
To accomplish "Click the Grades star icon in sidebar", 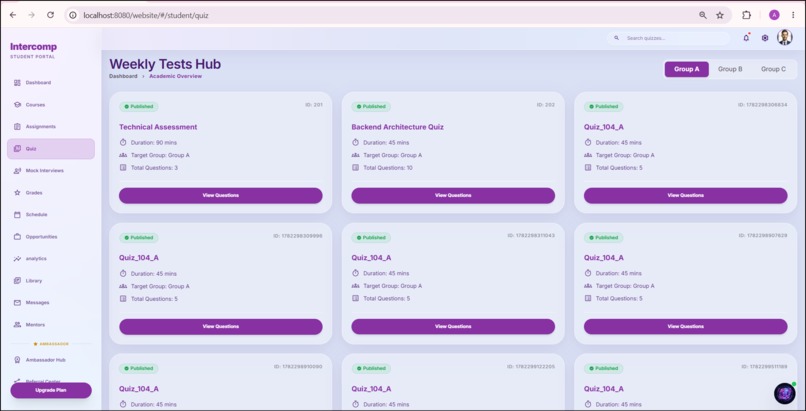I will point(17,193).
